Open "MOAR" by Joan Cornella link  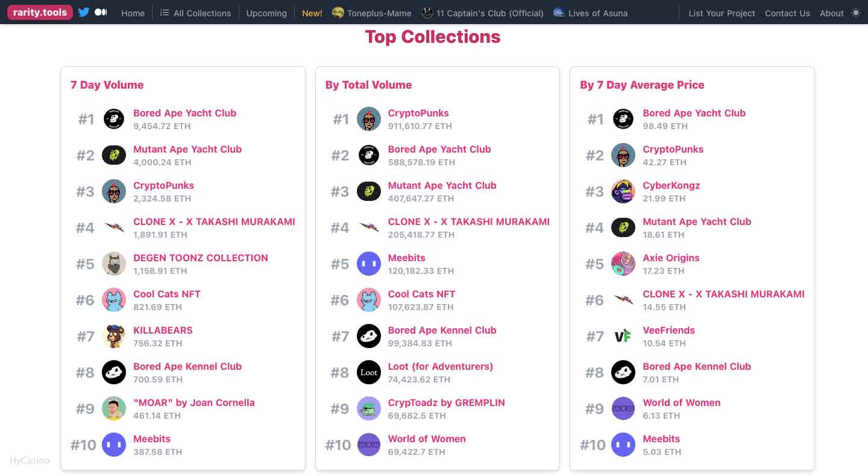[194, 402]
